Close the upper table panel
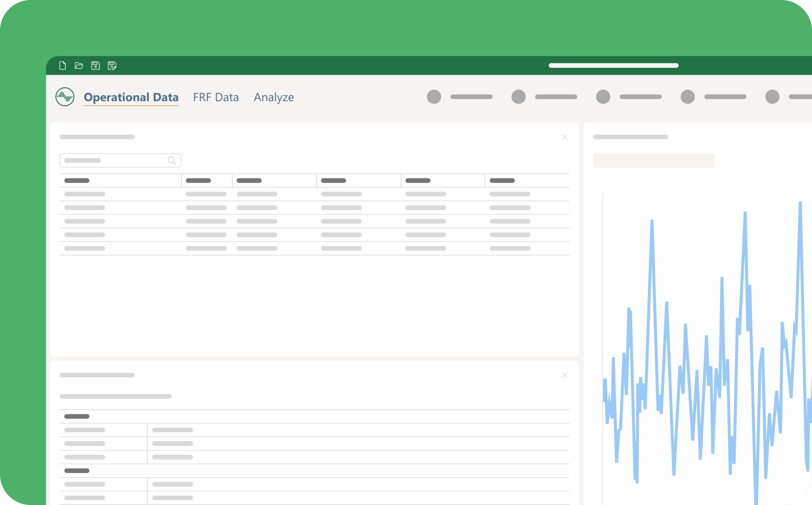 point(565,137)
